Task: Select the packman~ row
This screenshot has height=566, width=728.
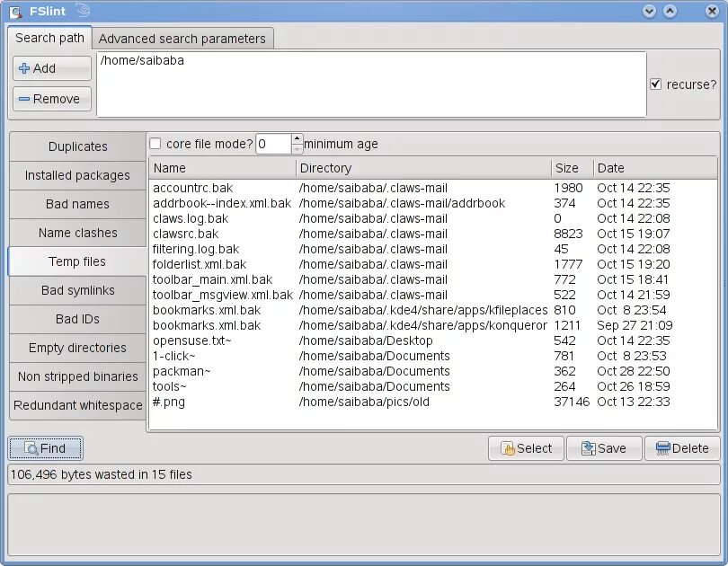Action: tap(432, 372)
